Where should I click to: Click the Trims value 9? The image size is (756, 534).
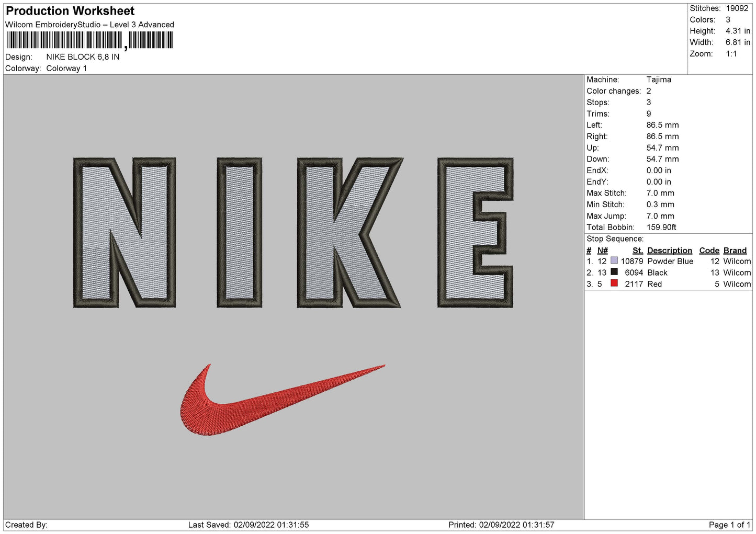[x=649, y=113]
